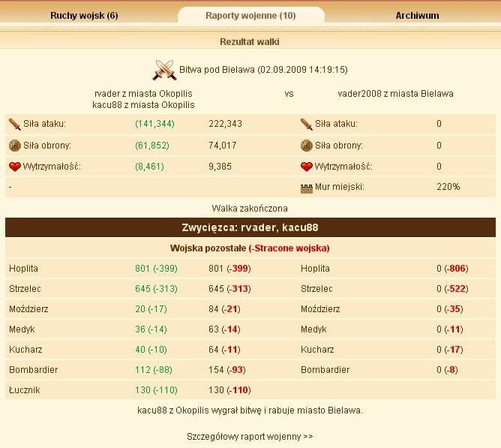The height and width of the screenshot is (448, 501).
Task: Click green Hoplita value 801 (-399)
Action: click(x=156, y=269)
